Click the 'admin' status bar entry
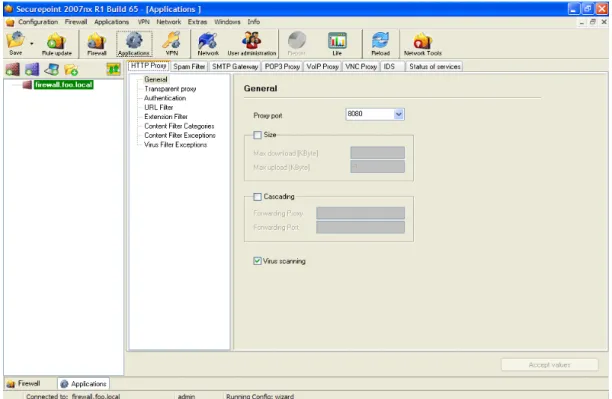612x399 pixels. (x=186, y=396)
